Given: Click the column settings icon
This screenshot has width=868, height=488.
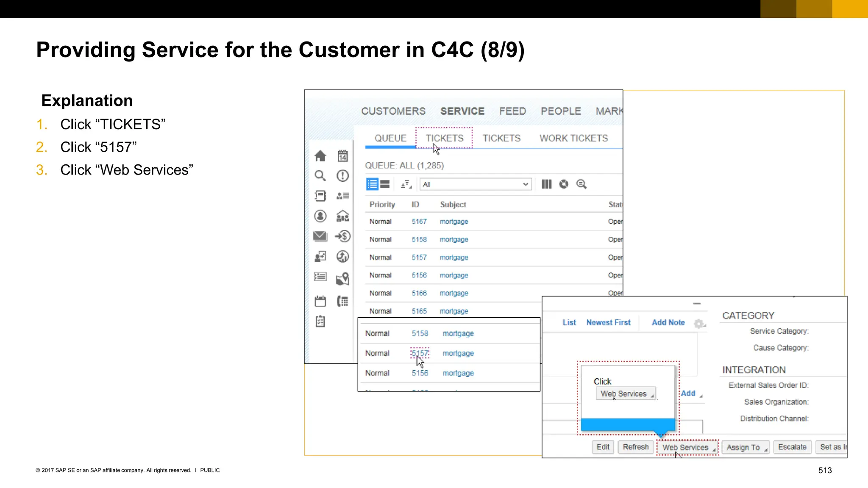Looking at the screenshot, I should pyautogui.click(x=547, y=184).
